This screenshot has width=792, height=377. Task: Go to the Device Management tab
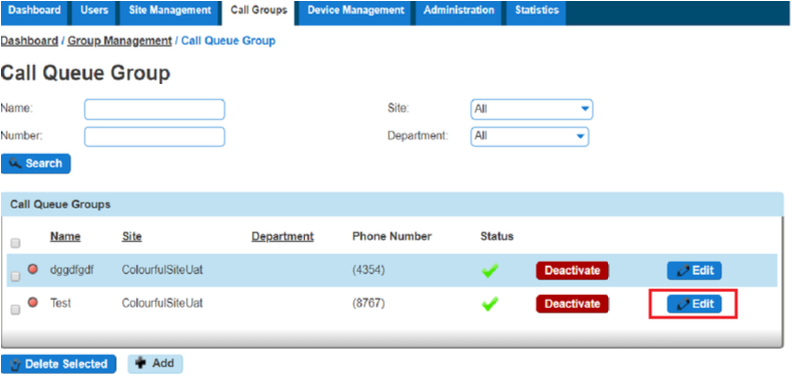pyautogui.click(x=356, y=13)
